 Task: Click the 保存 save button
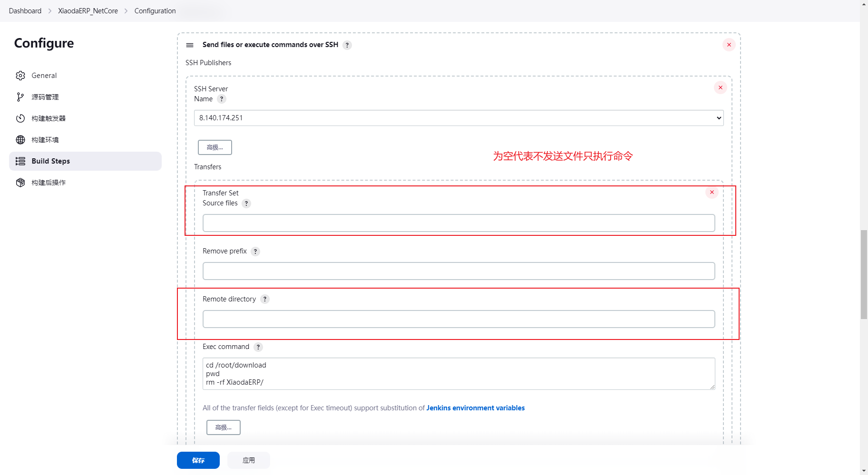(198, 460)
